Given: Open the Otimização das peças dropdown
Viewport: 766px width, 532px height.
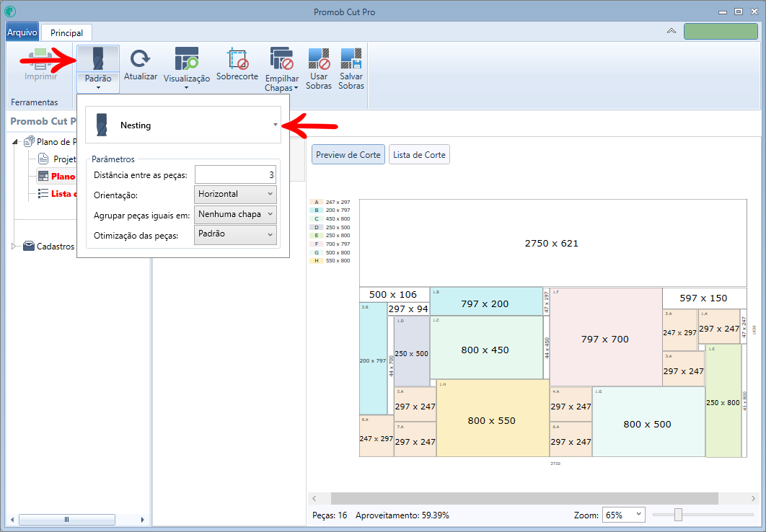Looking at the screenshot, I should [235, 234].
